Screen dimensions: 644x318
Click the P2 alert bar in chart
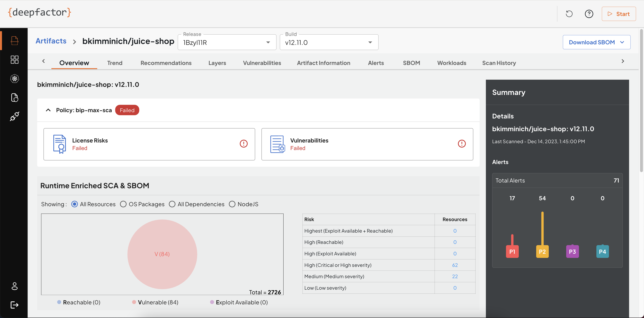click(542, 228)
